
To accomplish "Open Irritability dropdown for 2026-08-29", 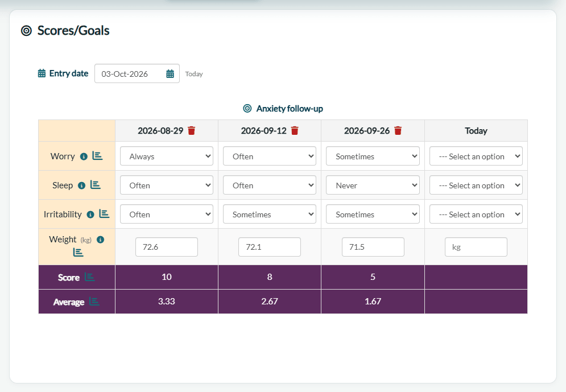I will pyautogui.click(x=167, y=214).
